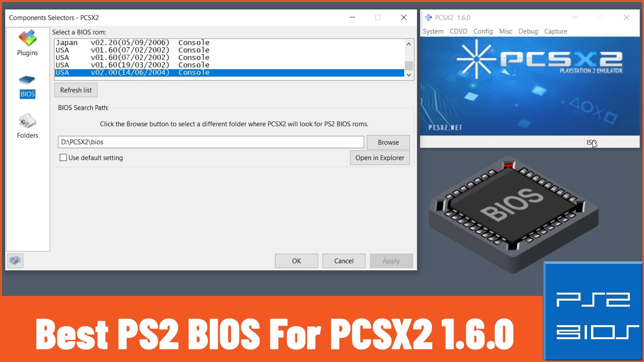Click the network/settings icon at sidebar bottom
644x362 pixels.
(x=15, y=260)
